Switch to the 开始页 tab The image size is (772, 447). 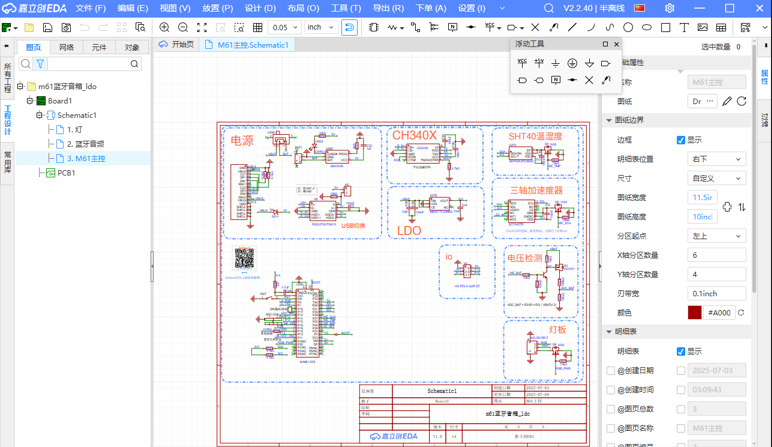(x=176, y=45)
